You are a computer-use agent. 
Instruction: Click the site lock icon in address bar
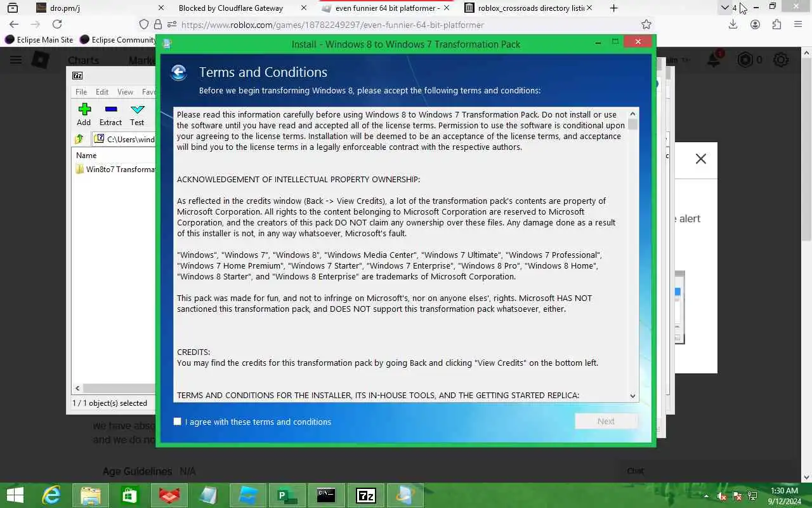click(x=158, y=24)
